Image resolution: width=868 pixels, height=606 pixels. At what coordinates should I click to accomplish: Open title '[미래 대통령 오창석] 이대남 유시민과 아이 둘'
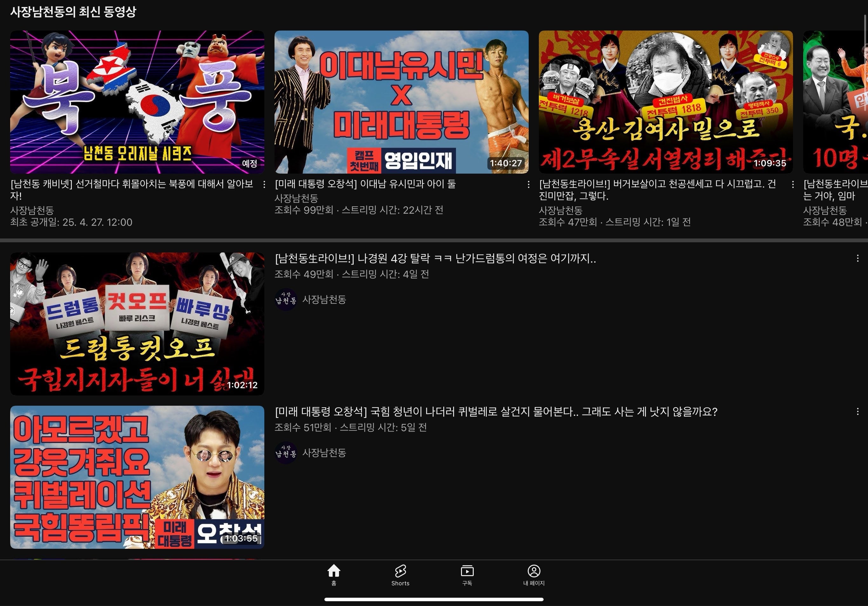[x=365, y=184]
